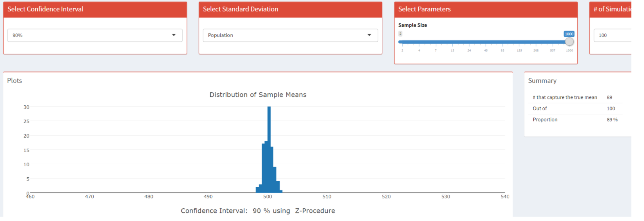Click the Summary panel title

542,81
